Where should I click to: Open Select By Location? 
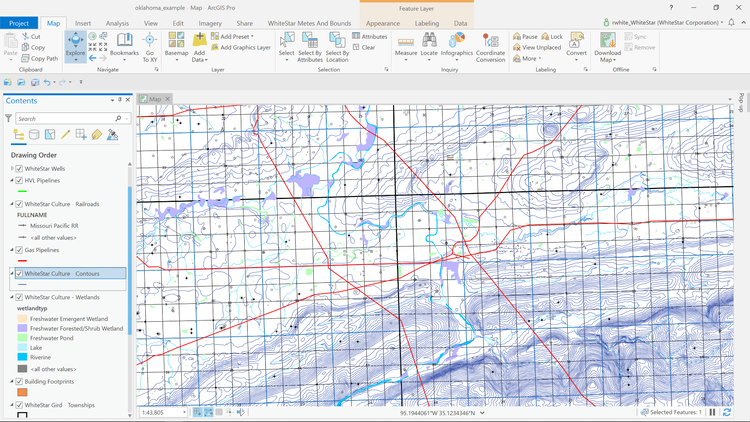[x=337, y=47]
